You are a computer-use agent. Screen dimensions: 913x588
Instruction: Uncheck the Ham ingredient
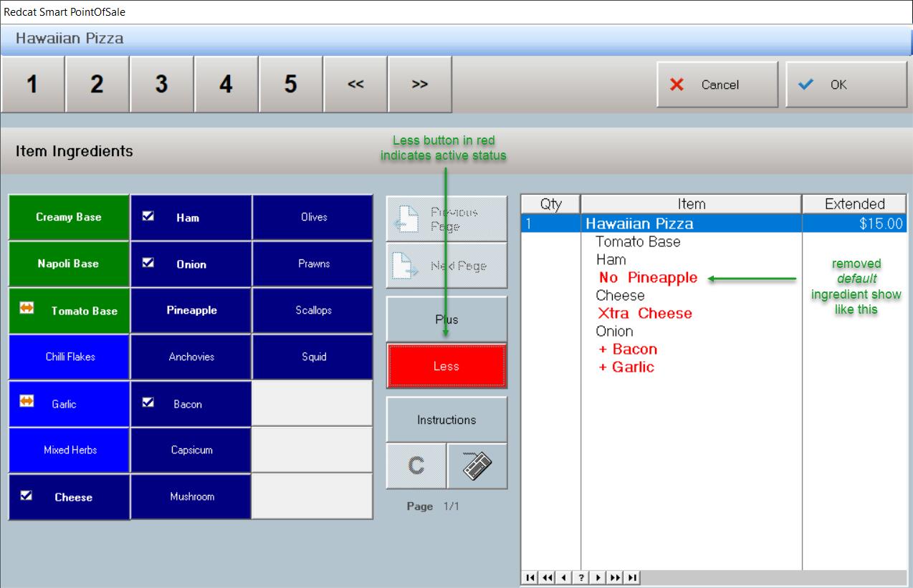point(191,218)
